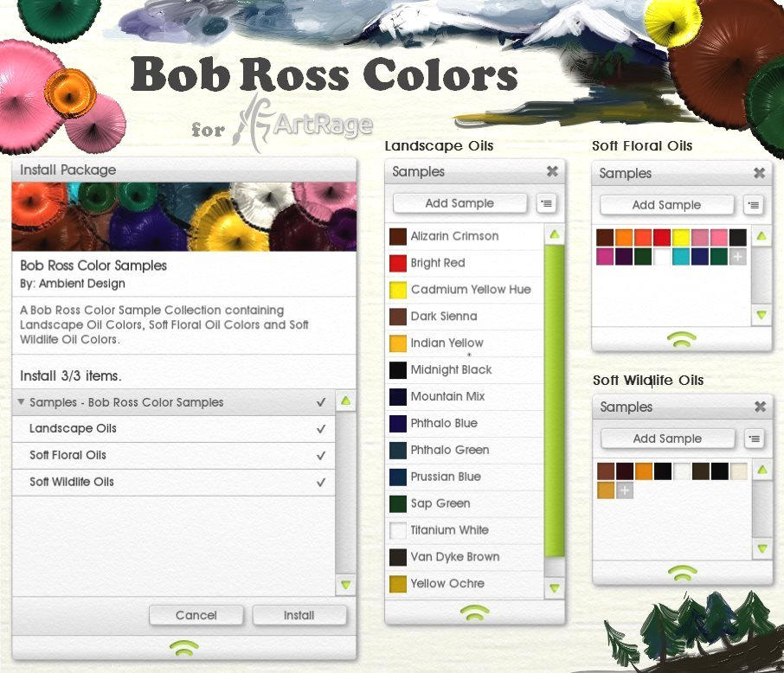
Task: Click the 'By: Ambient Design' author text
Action: pyautogui.click(x=73, y=284)
